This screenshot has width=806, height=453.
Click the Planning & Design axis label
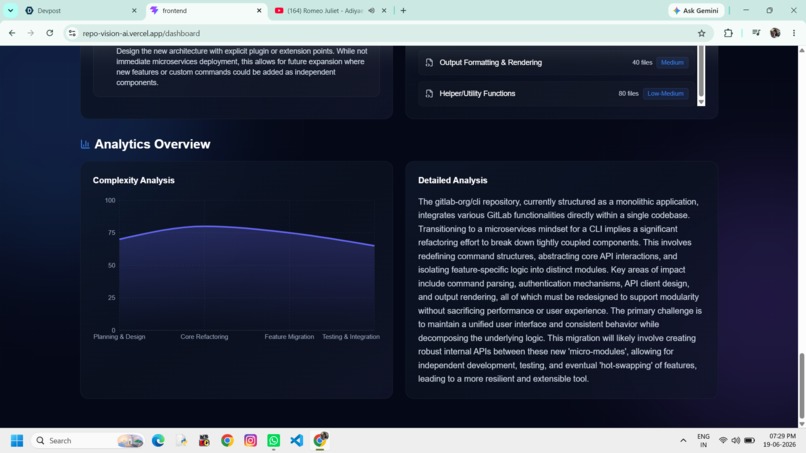click(119, 337)
